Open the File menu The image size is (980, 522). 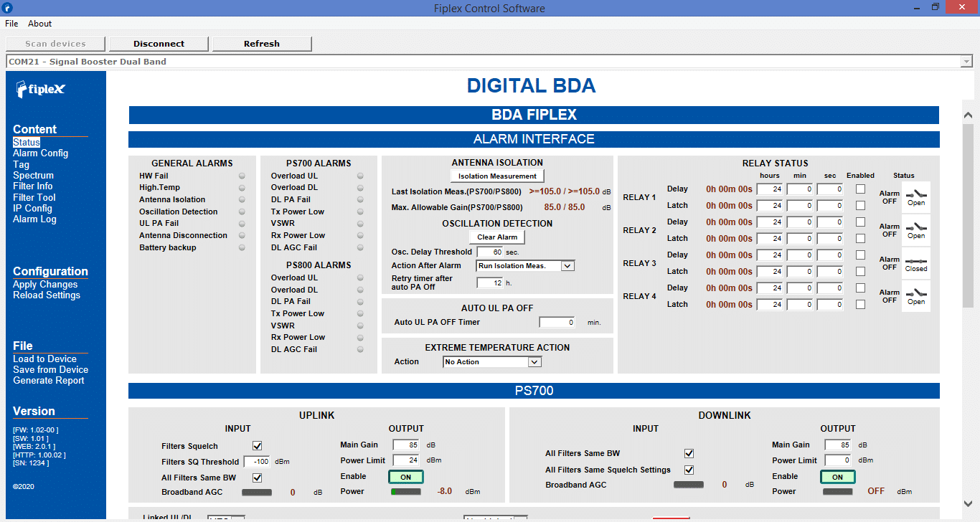11,24
